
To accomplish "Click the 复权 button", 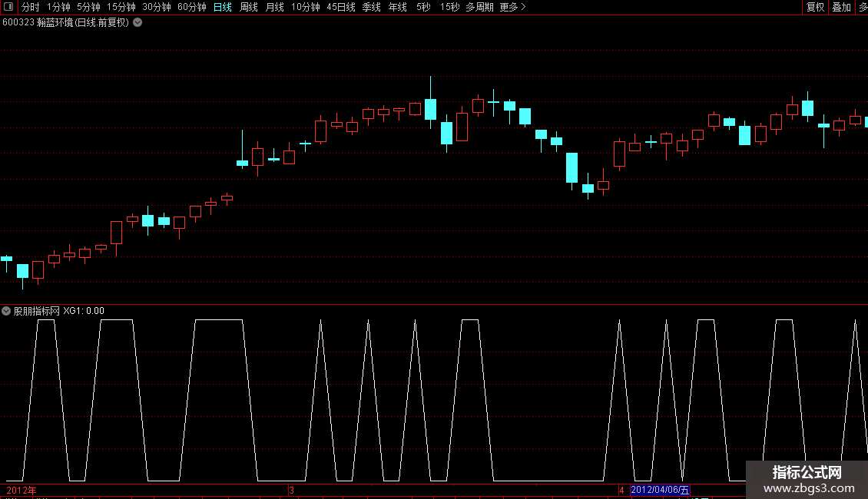I will pos(816,7).
